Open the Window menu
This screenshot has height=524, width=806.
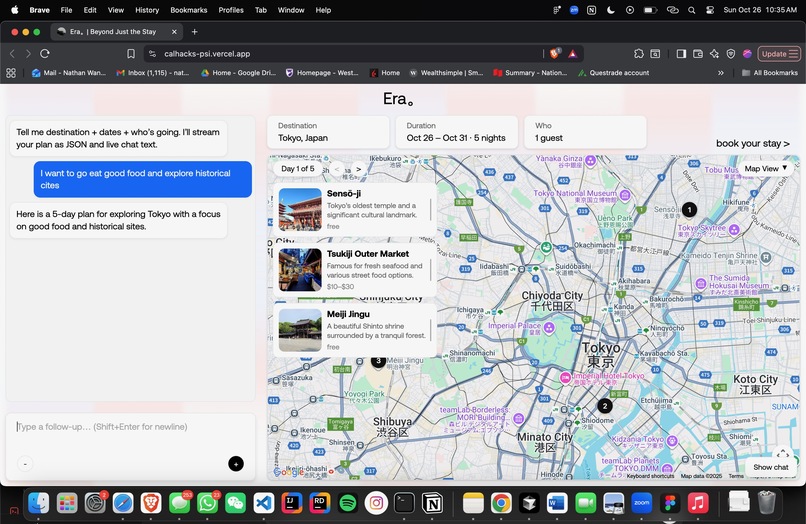tap(291, 10)
